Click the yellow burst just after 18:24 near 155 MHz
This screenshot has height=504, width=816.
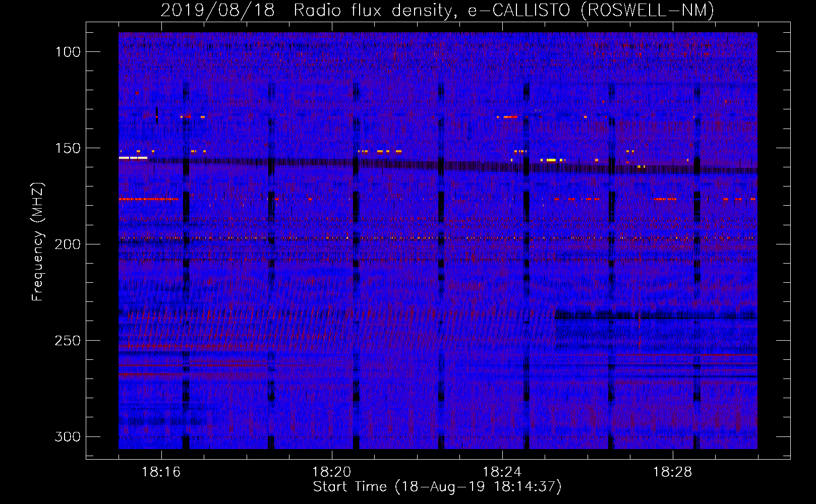click(551, 160)
